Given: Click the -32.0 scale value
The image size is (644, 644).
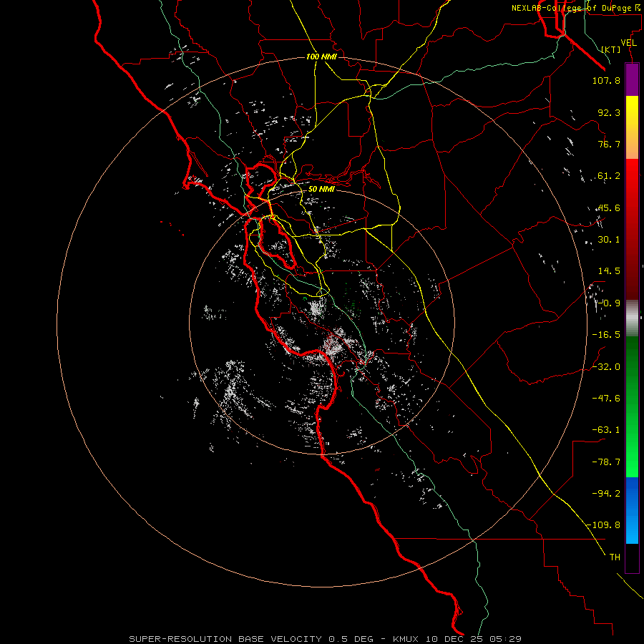Looking at the screenshot, I should coord(606,367).
